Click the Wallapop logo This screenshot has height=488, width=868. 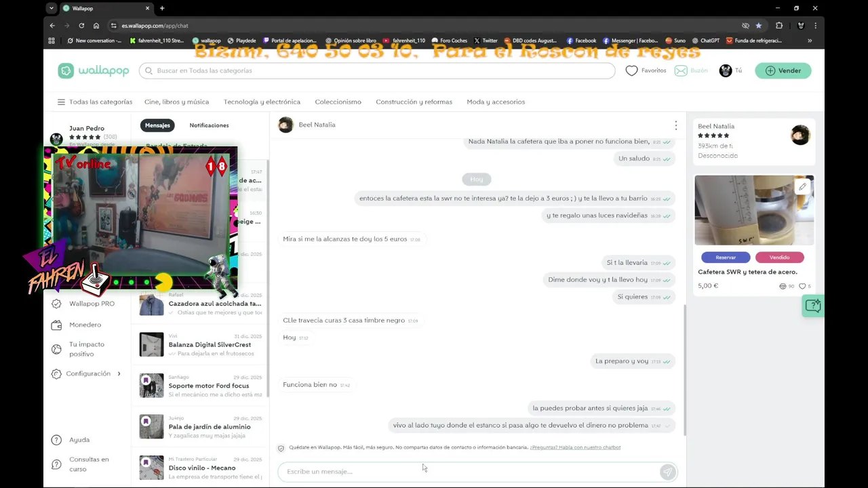pos(94,70)
